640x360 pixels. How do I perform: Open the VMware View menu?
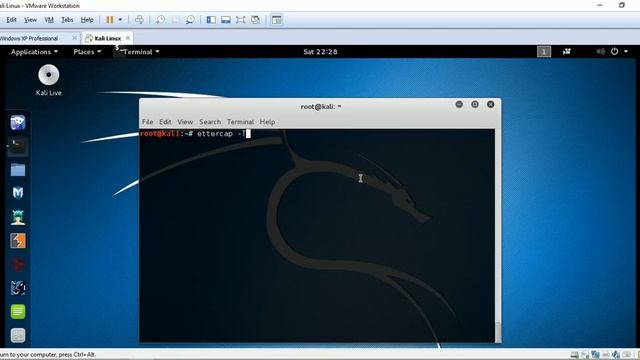pyautogui.click(x=30, y=20)
